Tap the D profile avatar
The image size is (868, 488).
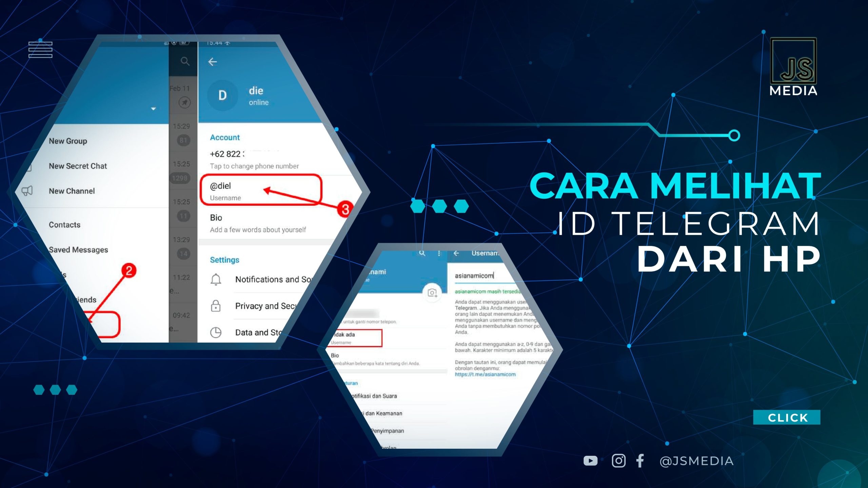click(222, 96)
